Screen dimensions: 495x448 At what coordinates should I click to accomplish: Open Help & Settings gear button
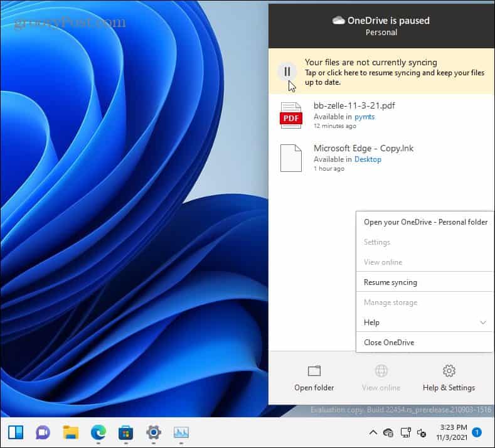click(449, 378)
